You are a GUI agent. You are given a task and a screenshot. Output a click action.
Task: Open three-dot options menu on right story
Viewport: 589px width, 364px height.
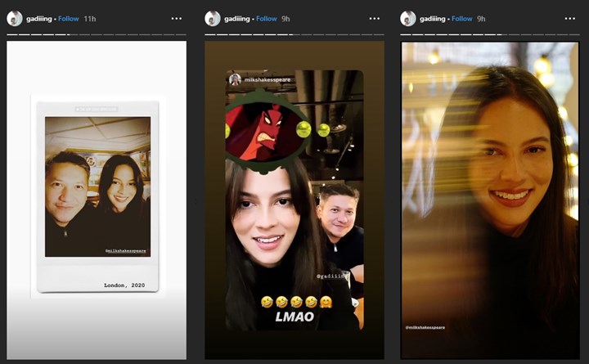(x=570, y=18)
